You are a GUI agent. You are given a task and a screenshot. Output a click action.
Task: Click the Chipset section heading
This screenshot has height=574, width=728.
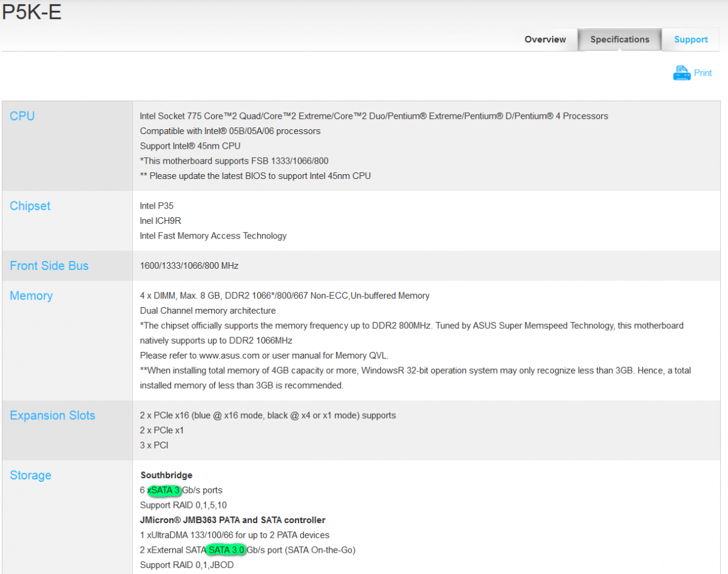30,206
